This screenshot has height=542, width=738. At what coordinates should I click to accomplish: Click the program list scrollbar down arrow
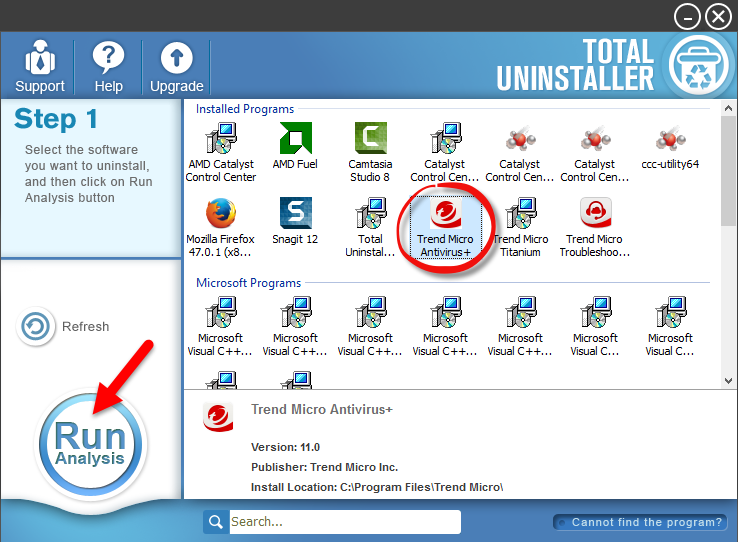tap(728, 381)
